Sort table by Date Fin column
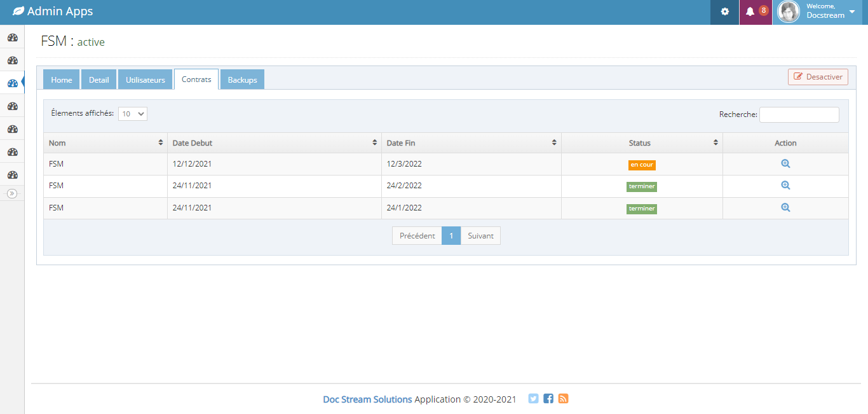 coord(471,143)
